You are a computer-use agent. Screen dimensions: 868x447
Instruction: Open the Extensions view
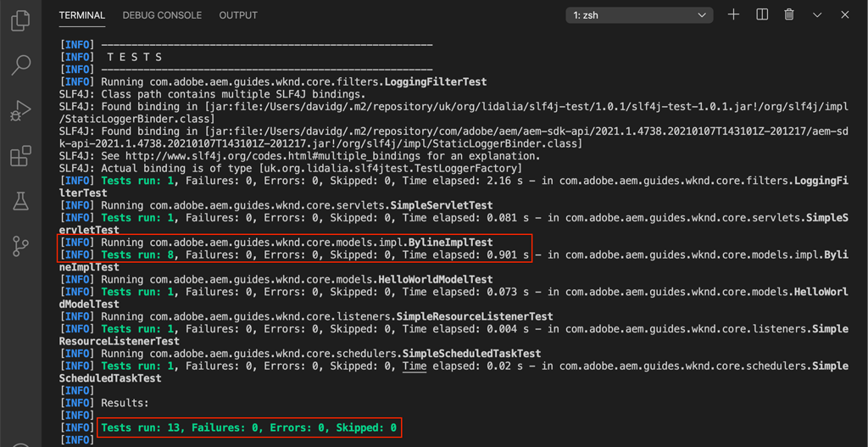tap(20, 156)
